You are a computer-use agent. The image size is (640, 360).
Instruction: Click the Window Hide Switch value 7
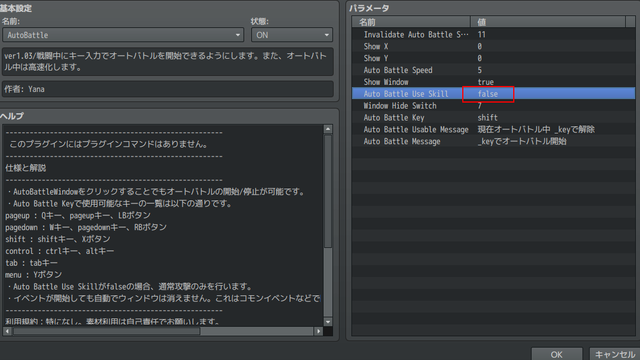(x=480, y=106)
